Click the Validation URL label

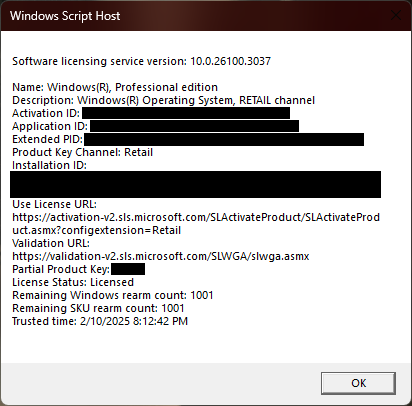click(51, 243)
